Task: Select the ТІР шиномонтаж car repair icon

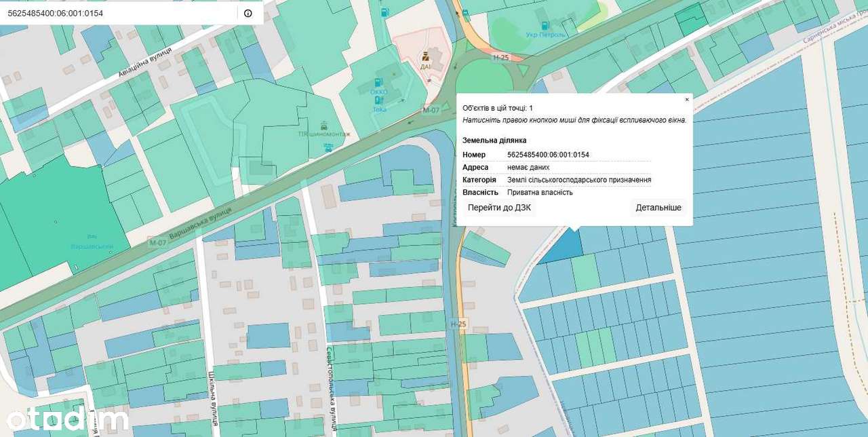Action: [324, 125]
